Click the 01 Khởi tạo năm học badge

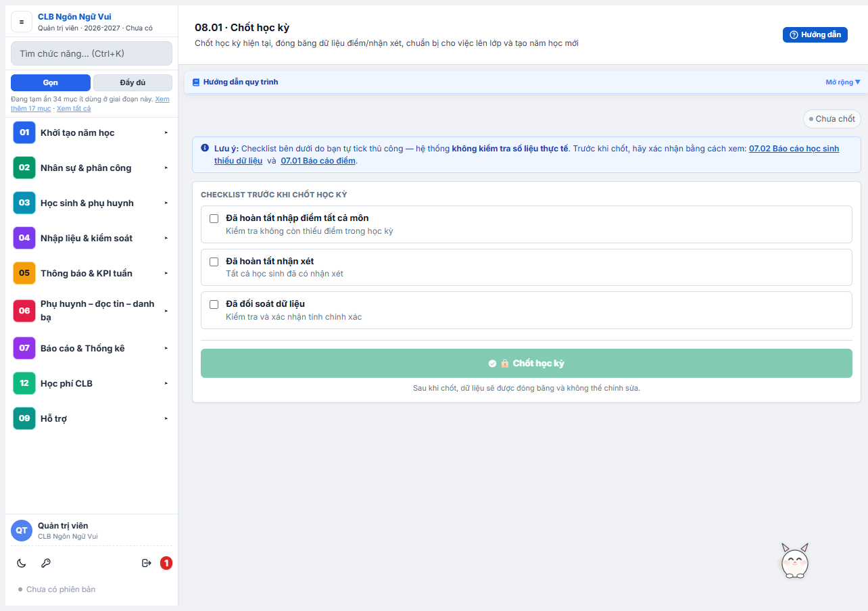24,132
